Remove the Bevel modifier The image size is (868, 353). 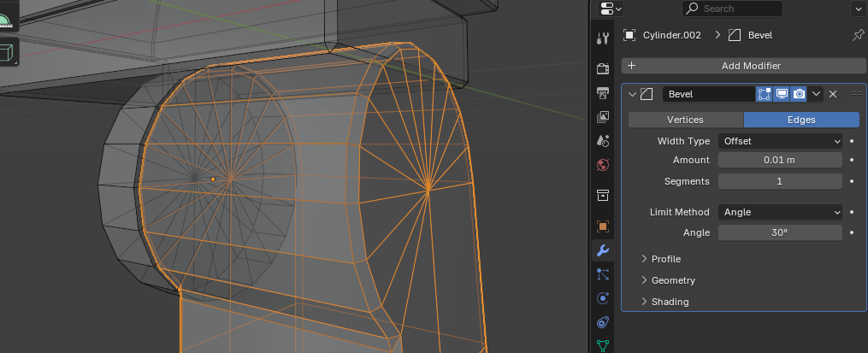coord(833,94)
